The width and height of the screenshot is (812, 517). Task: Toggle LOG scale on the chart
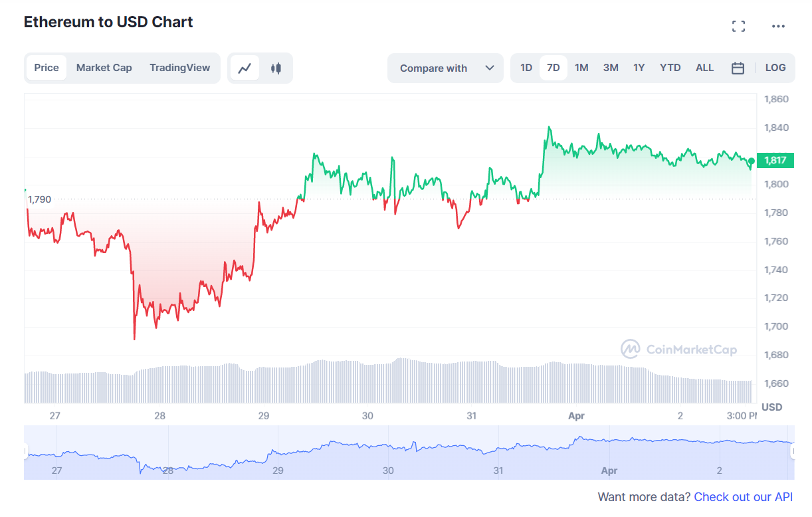click(x=775, y=68)
